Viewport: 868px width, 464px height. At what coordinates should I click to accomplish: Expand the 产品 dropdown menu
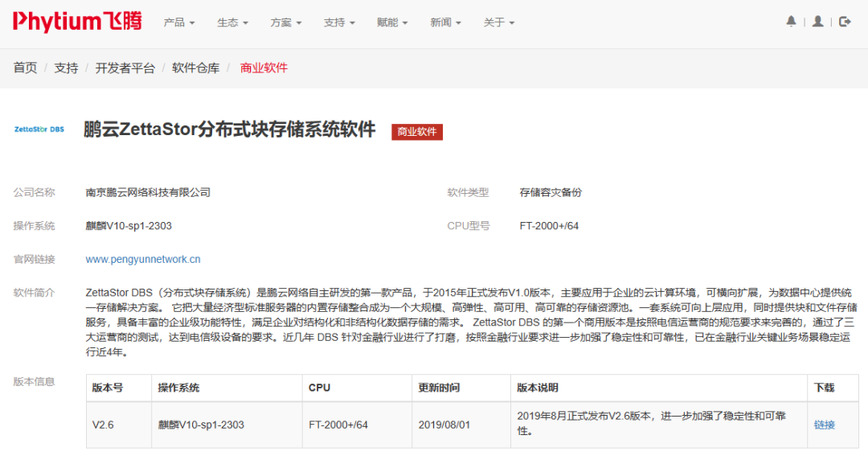click(178, 23)
